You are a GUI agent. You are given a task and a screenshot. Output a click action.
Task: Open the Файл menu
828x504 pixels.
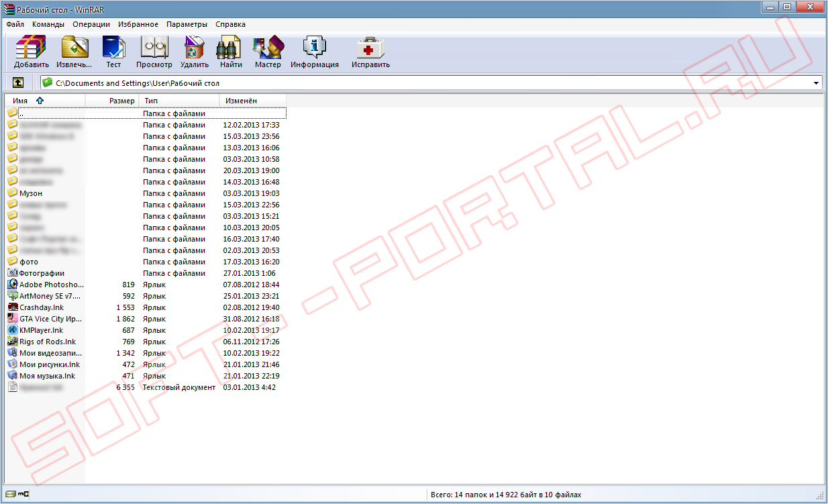coord(15,24)
